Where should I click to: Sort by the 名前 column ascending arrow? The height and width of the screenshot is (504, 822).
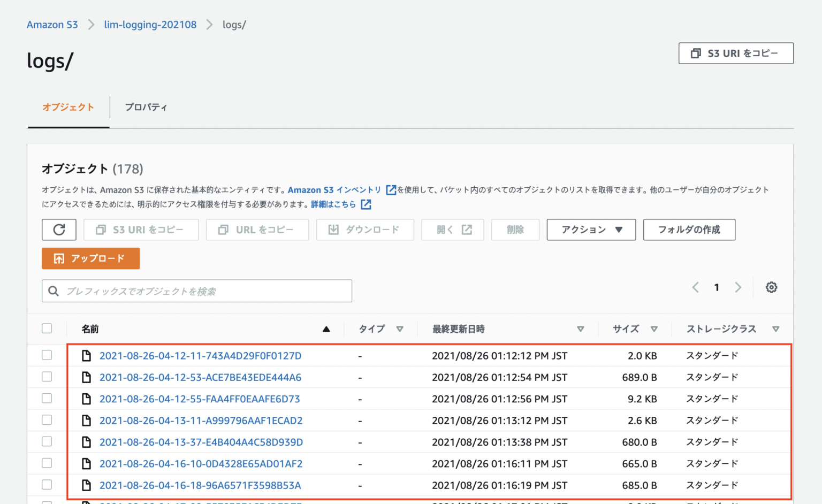click(326, 329)
